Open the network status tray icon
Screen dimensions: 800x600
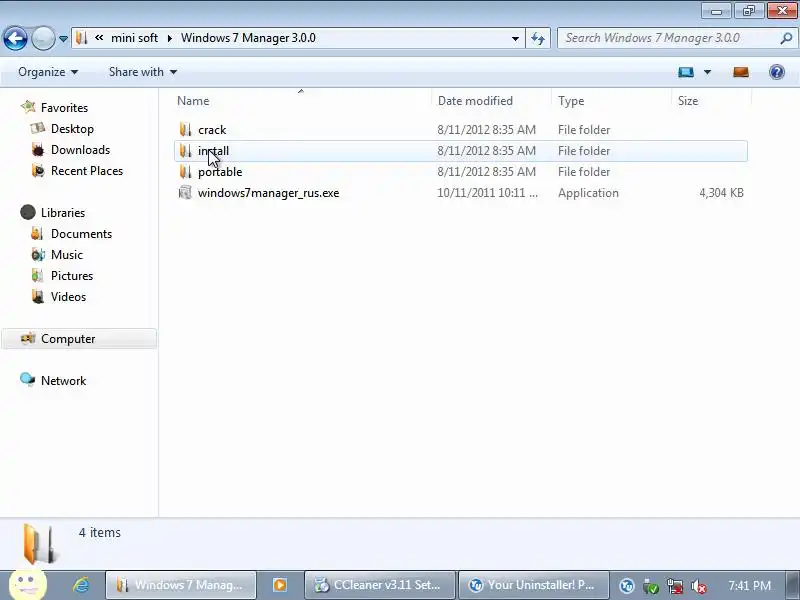tap(675, 586)
